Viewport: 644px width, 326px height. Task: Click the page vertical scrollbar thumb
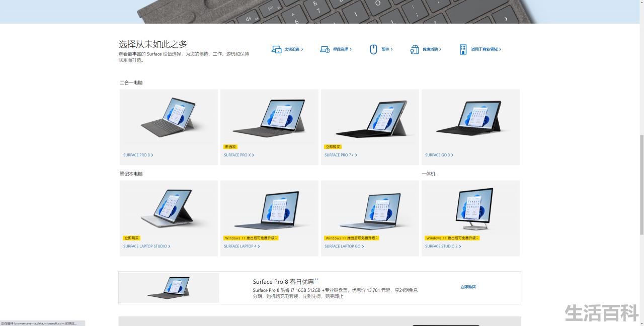[x=641, y=185]
